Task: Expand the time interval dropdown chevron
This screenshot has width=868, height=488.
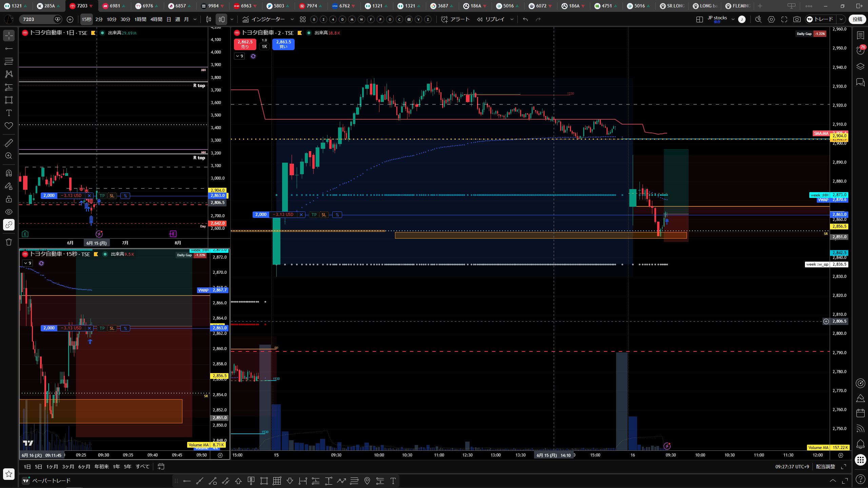Action: click(x=195, y=19)
